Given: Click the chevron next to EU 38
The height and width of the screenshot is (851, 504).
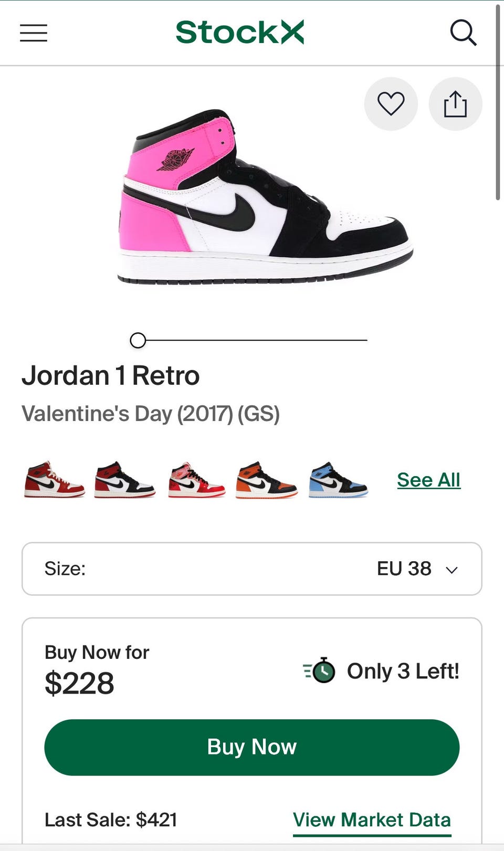Looking at the screenshot, I should pyautogui.click(x=451, y=570).
